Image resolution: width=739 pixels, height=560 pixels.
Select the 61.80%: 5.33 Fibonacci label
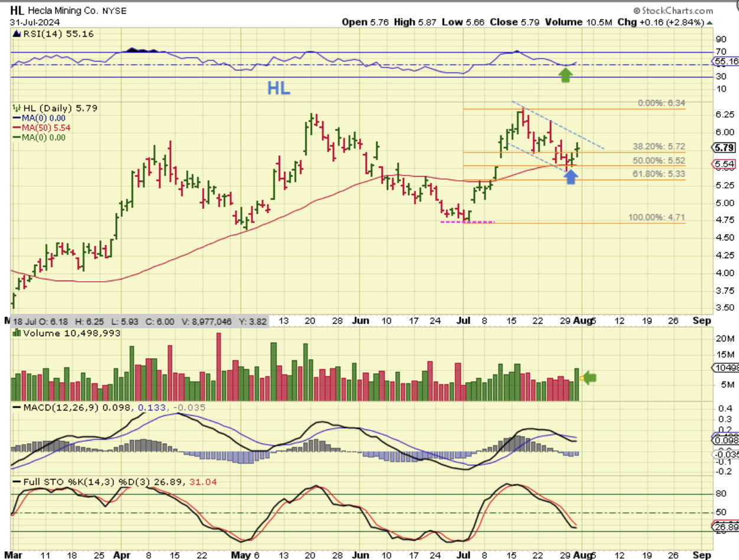pyautogui.click(x=659, y=174)
